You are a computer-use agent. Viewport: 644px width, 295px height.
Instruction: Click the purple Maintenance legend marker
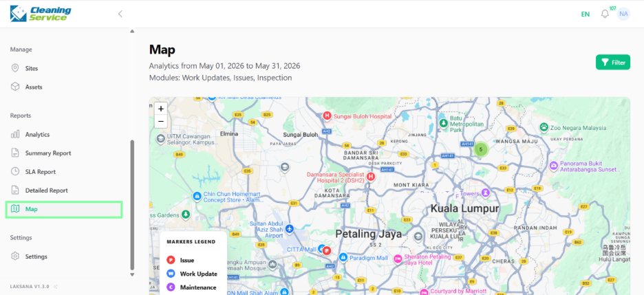(x=171, y=287)
